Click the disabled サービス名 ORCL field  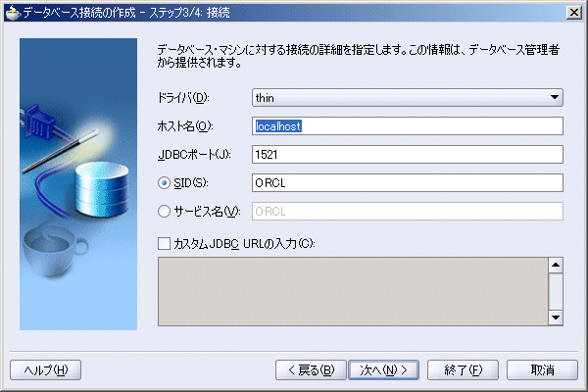click(408, 212)
